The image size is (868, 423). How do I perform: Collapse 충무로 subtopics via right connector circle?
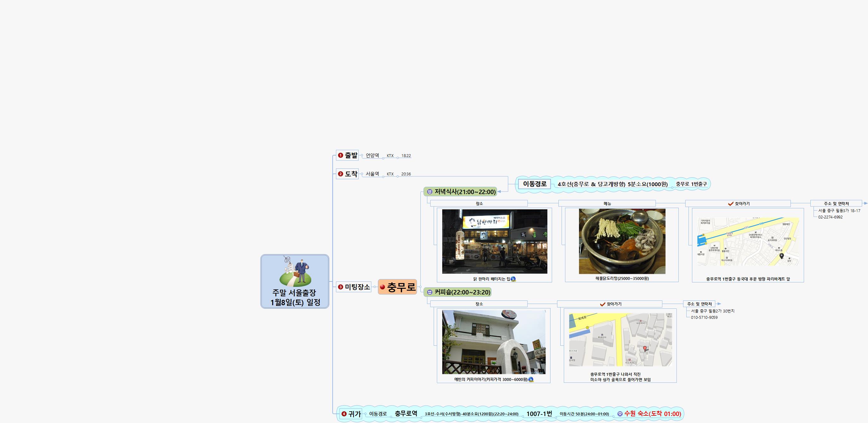coord(420,287)
